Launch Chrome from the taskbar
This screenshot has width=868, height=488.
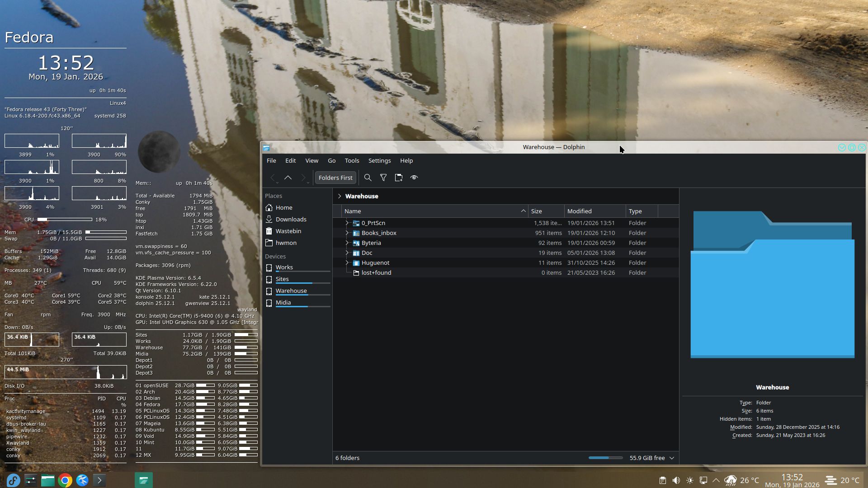[x=65, y=480]
